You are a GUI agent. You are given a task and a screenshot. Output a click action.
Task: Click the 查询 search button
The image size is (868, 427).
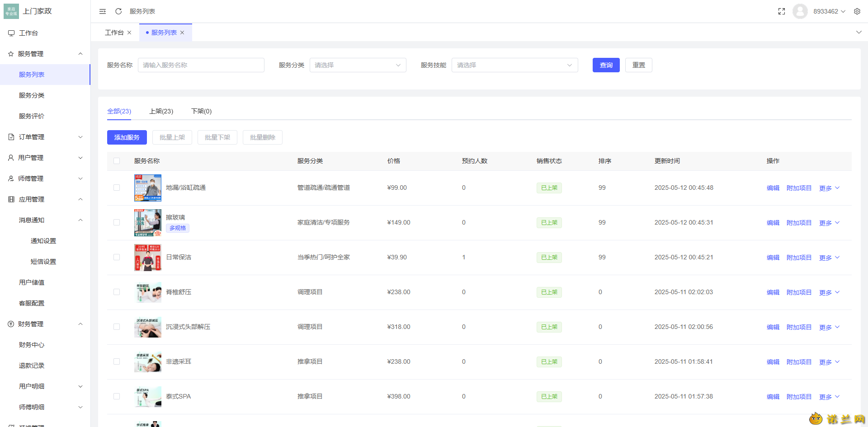tap(606, 65)
